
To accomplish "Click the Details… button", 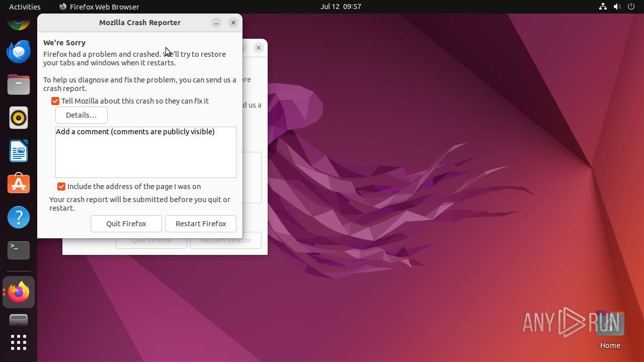I will tap(82, 115).
